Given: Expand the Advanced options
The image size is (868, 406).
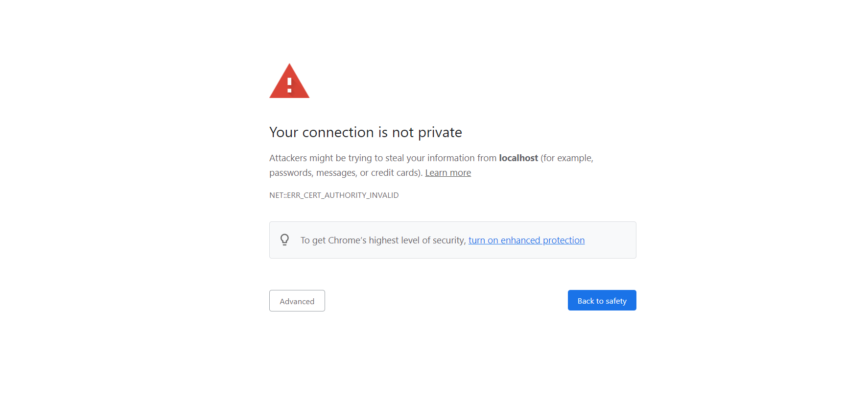Looking at the screenshot, I should pyautogui.click(x=297, y=301).
